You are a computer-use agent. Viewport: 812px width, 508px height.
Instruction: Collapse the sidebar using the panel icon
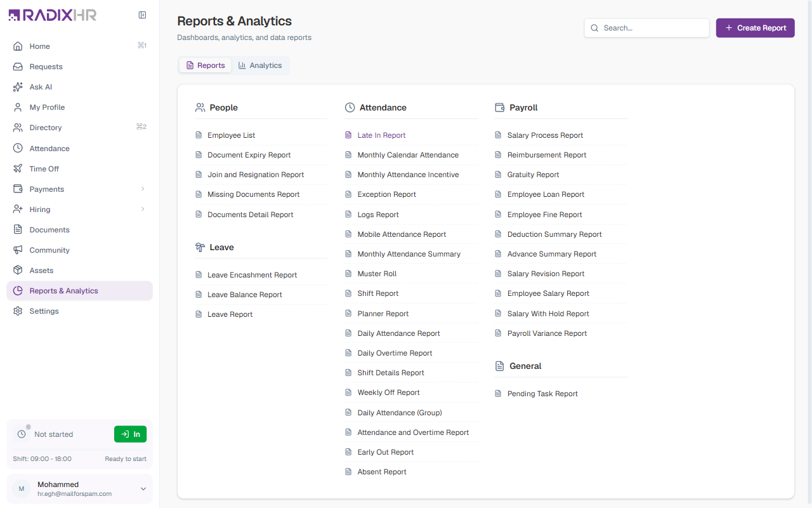point(143,15)
